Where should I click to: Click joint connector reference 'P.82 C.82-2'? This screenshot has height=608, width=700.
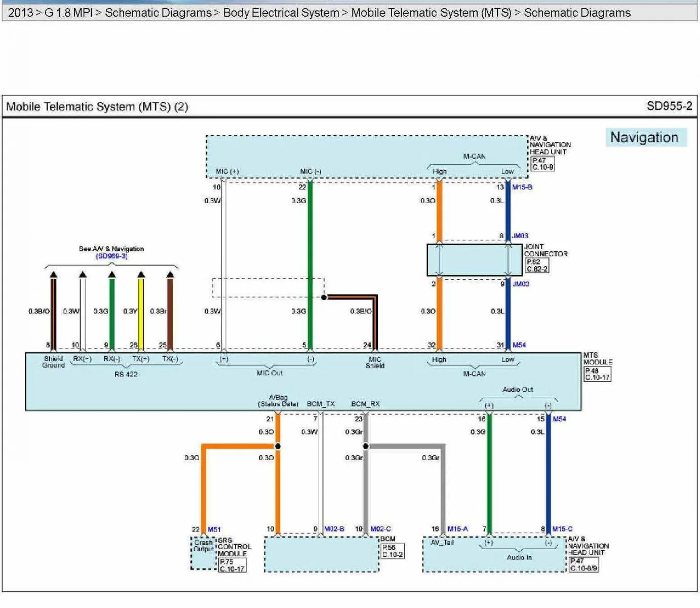pos(536,265)
